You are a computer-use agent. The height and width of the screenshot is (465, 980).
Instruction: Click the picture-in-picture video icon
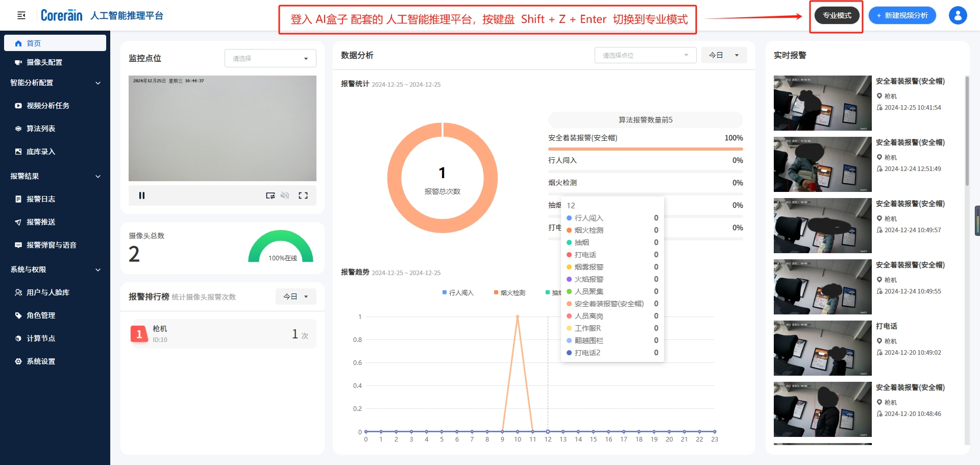[270, 195]
